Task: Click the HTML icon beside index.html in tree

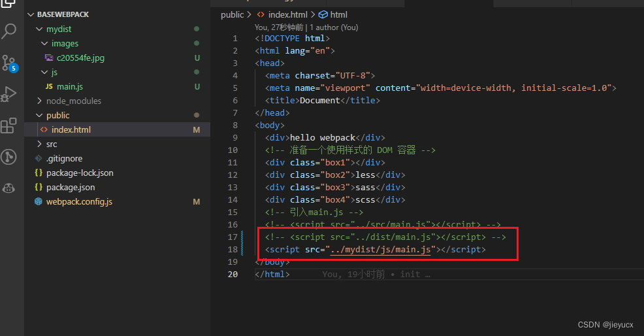Action: click(44, 129)
